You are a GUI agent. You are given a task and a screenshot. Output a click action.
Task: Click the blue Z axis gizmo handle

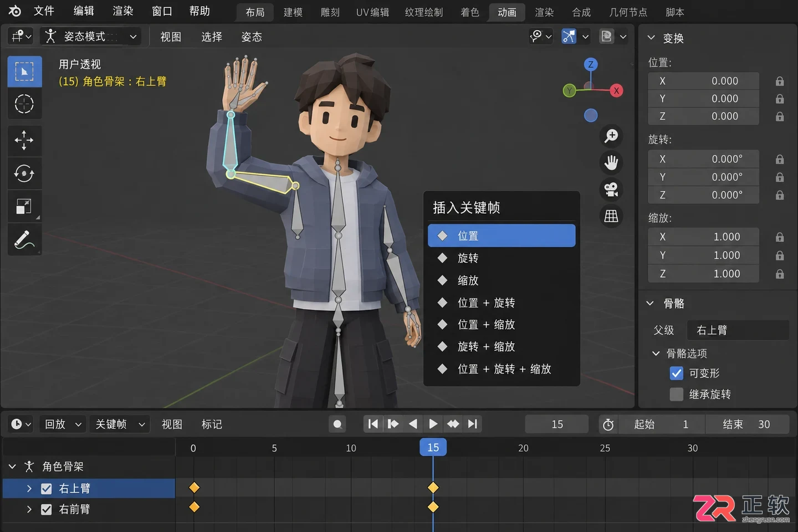pos(591,64)
